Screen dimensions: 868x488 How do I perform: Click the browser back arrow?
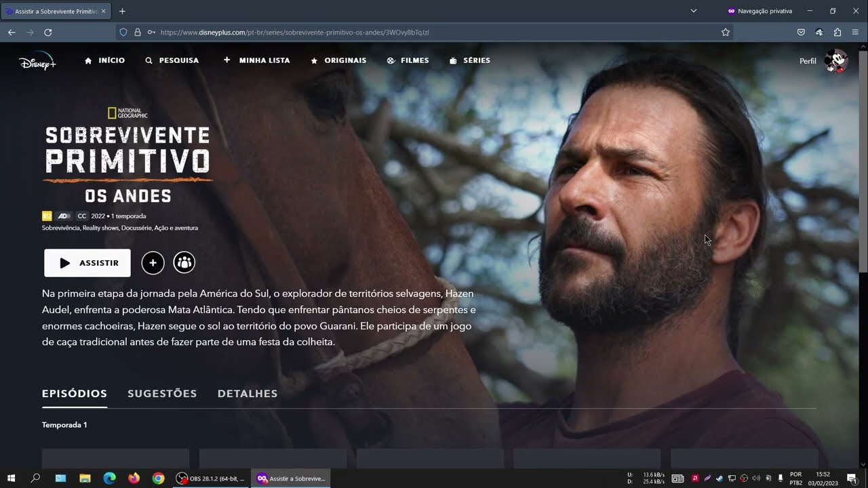click(x=12, y=32)
